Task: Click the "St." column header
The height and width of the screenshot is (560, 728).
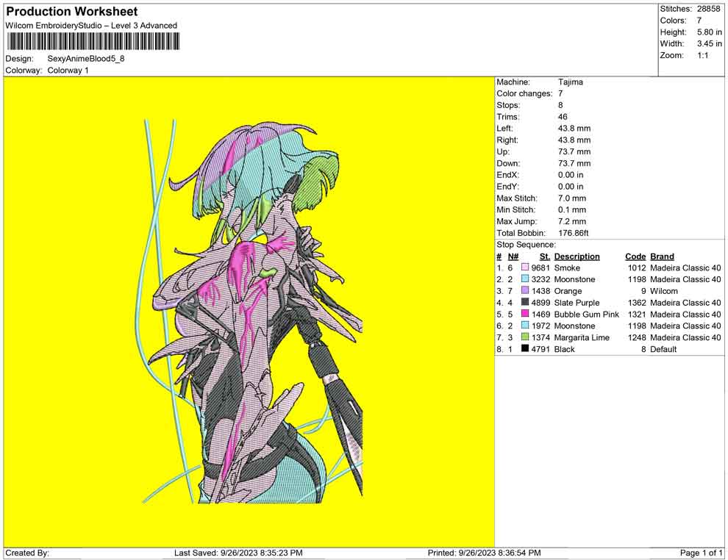Action: pyautogui.click(x=545, y=256)
